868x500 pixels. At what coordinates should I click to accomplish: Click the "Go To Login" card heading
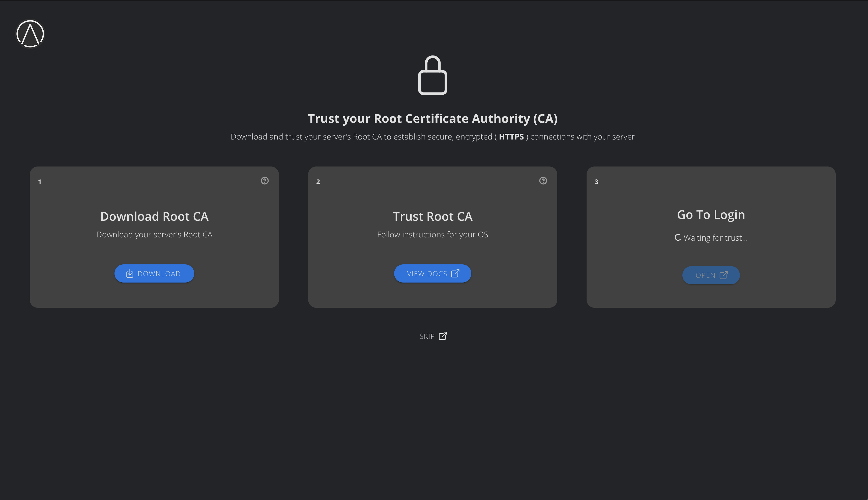(x=711, y=215)
